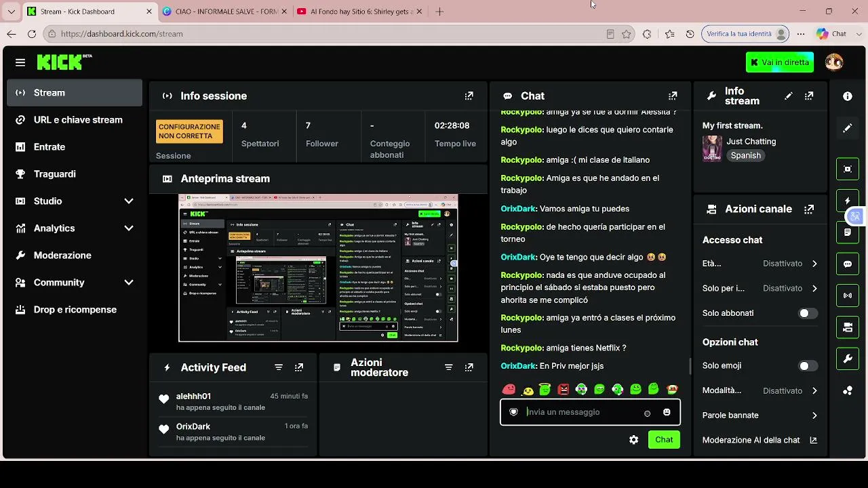Click the message input field
This screenshot has height=488, width=868.
coord(590,412)
